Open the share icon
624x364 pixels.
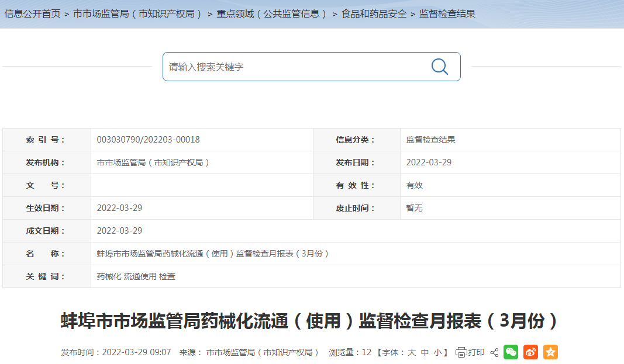click(494, 352)
